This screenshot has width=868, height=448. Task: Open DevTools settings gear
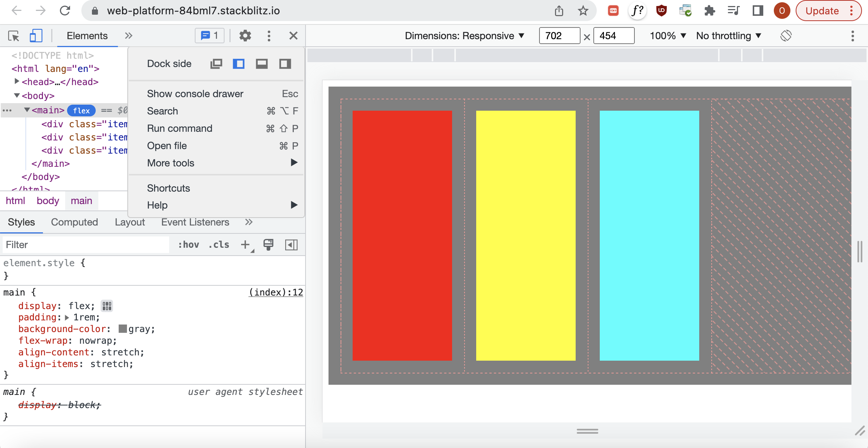[245, 36]
